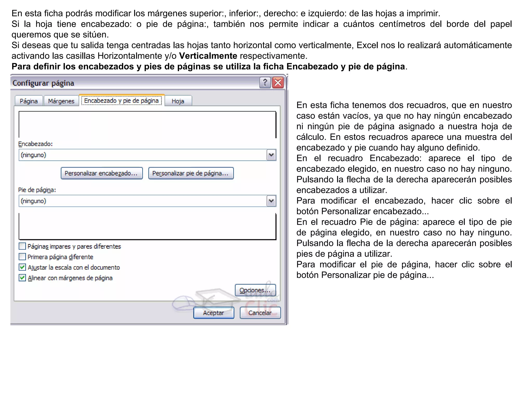Go to the Hoja tab
Screen dimensions: 532x399
(178, 101)
